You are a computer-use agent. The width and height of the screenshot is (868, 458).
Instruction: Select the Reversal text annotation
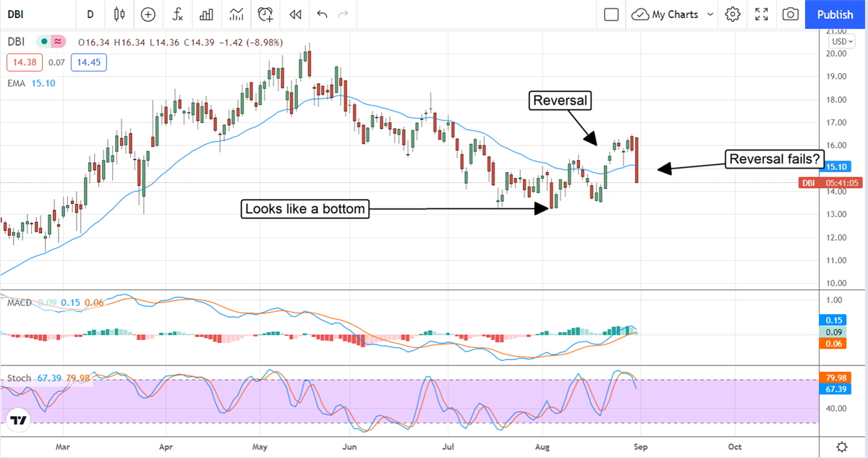(x=560, y=101)
